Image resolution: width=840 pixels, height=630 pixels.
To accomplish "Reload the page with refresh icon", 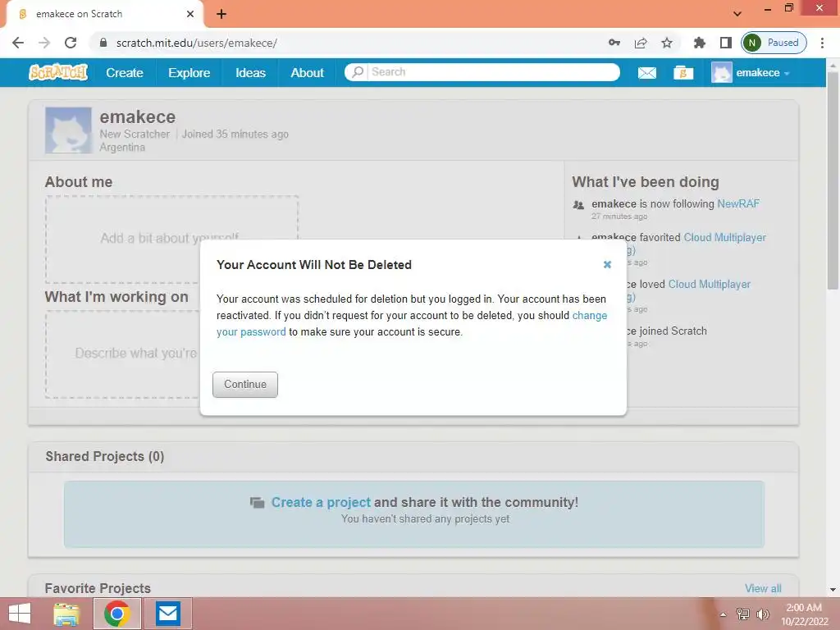I will (x=71, y=43).
